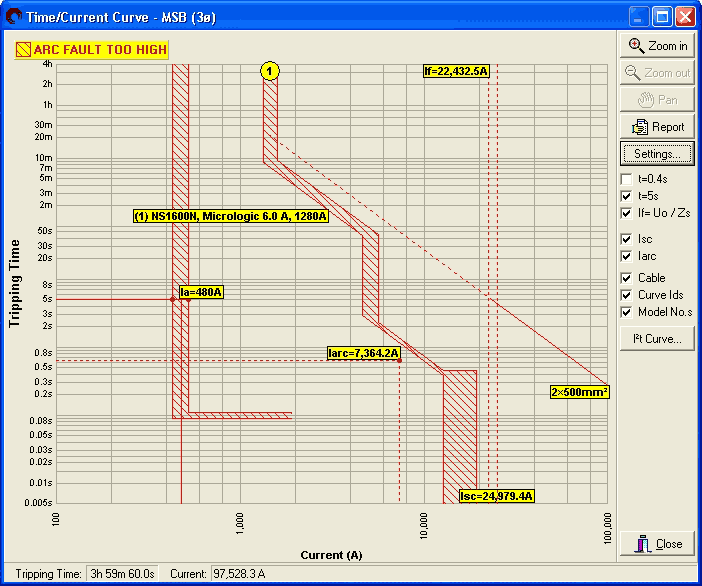Click the yellow curve marker labeled 1

(x=270, y=71)
